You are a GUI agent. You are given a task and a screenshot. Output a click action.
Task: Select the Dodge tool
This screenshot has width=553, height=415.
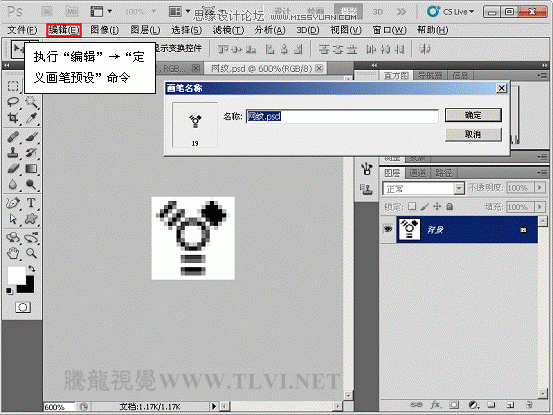click(x=31, y=185)
